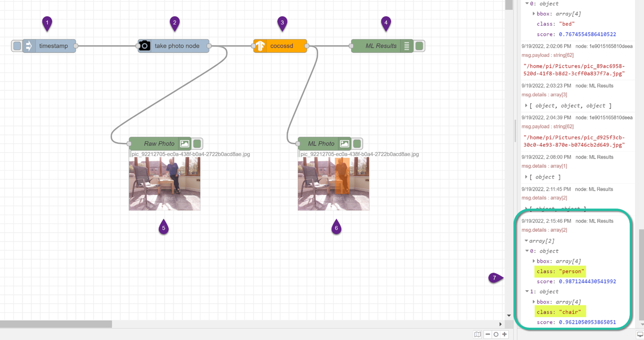Expand the array[3] object list message

tap(526, 106)
